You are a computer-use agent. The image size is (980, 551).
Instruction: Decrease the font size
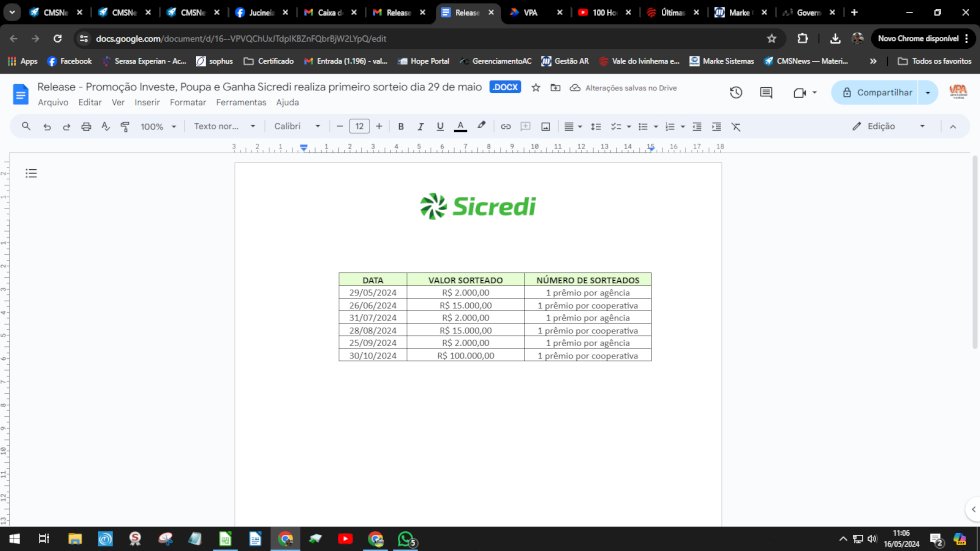click(x=339, y=126)
